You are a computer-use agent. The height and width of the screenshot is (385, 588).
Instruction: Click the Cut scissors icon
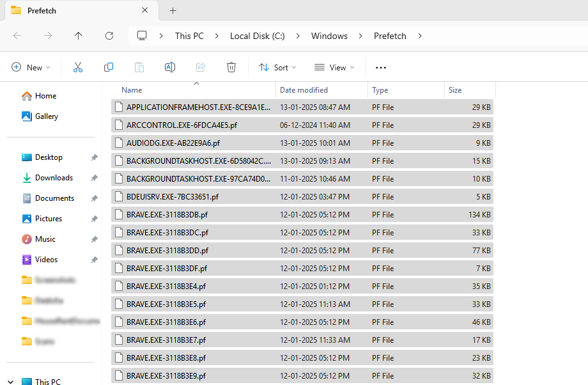tap(77, 68)
